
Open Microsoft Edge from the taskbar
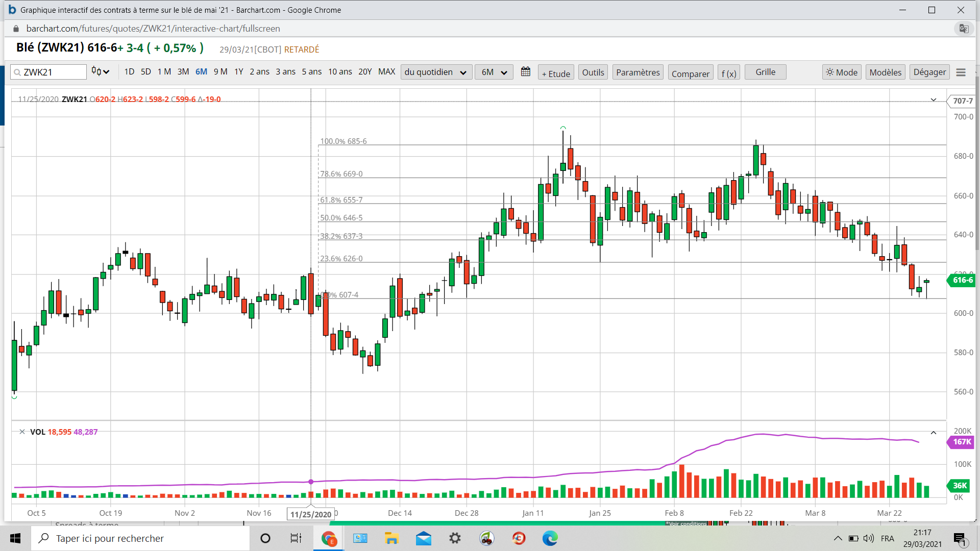pos(550,538)
